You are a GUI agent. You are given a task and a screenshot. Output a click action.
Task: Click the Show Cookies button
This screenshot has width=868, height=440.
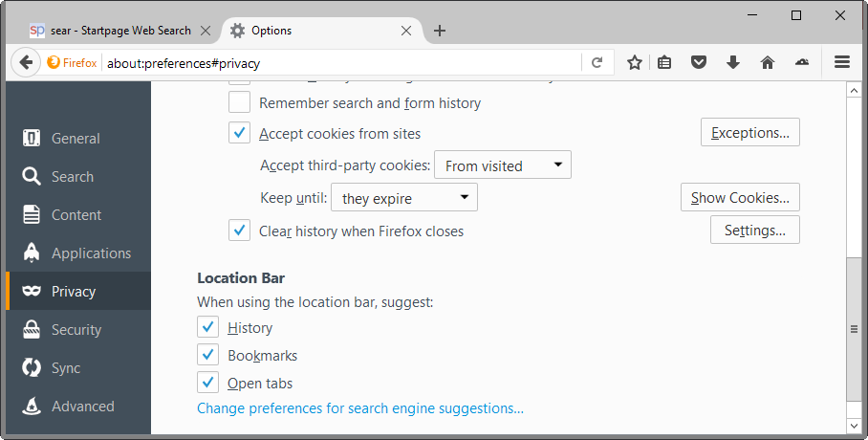click(740, 197)
